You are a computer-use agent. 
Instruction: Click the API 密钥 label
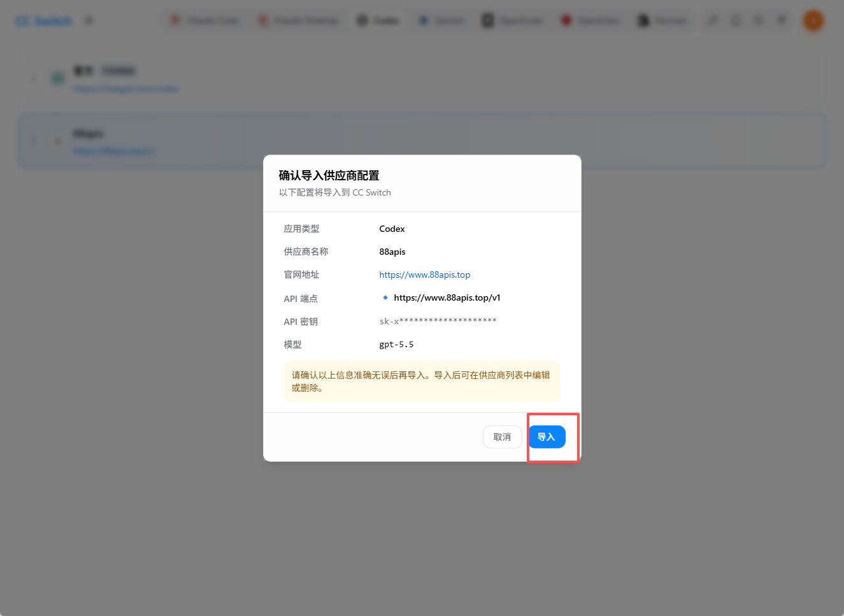tap(300, 322)
